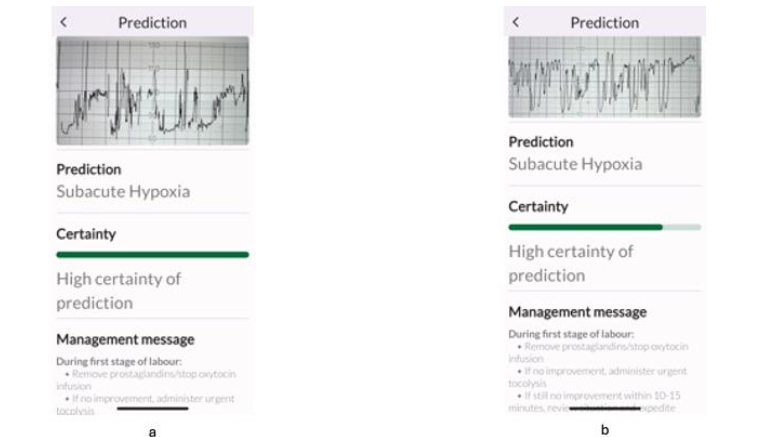The width and height of the screenshot is (764, 437).
Task: Tap the home indicator bar on screen a
Action: (x=152, y=408)
